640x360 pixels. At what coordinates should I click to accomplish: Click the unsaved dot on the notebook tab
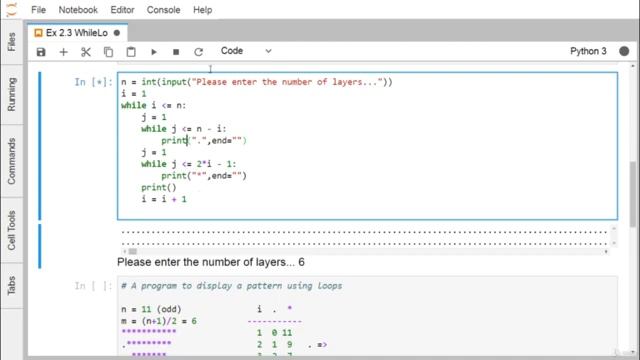point(117,33)
